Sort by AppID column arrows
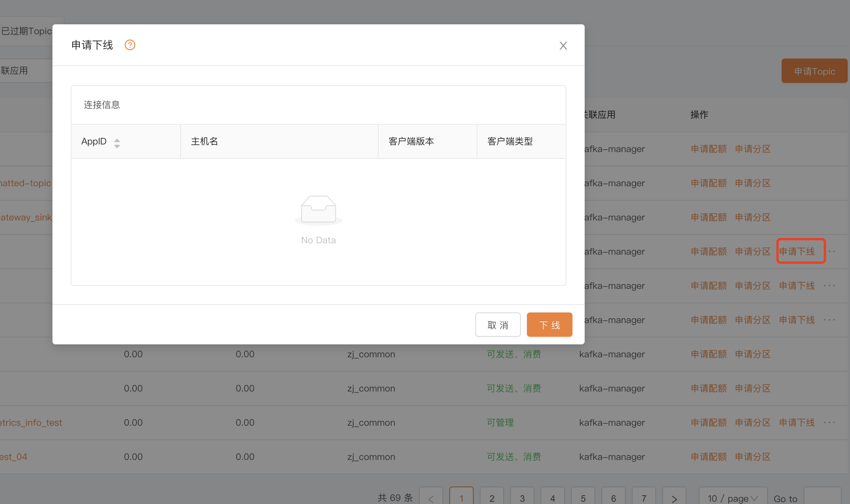 click(x=117, y=143)
